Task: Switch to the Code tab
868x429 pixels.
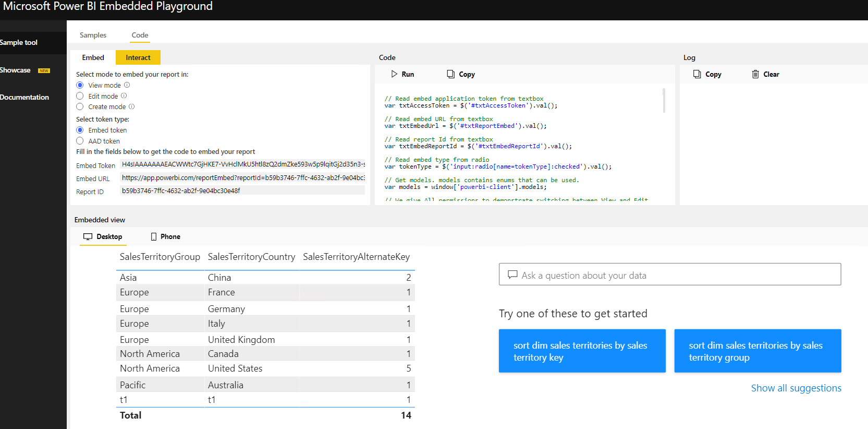Action: (140, 35)
